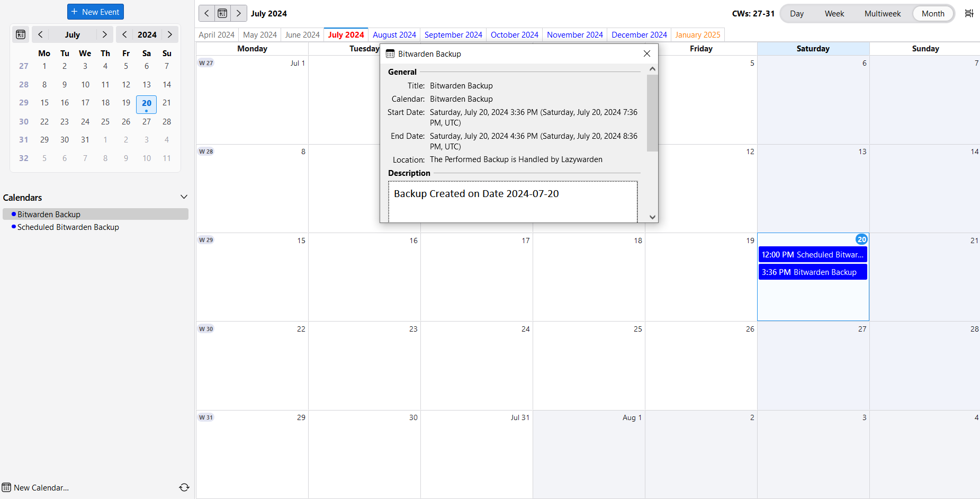Select Bitwarden Backup calendar in list

click(96, 214)
